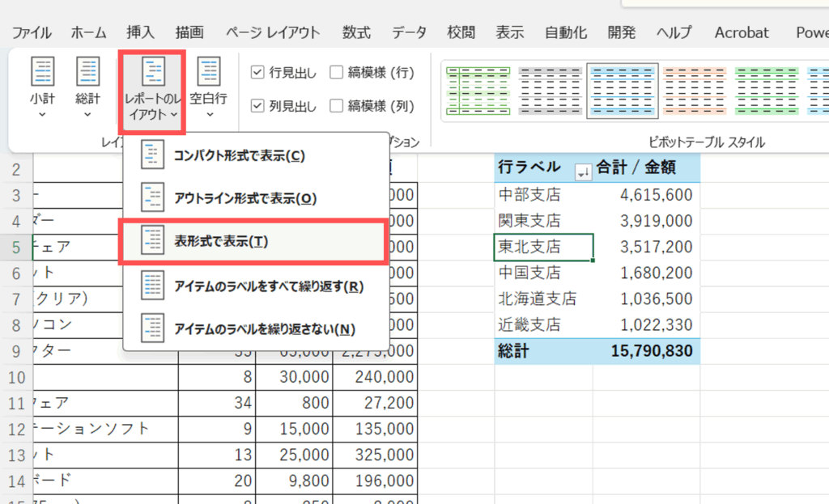Open the 挿入 ribbon tab
The image size is (829, 504).
[x=141, y=33]
